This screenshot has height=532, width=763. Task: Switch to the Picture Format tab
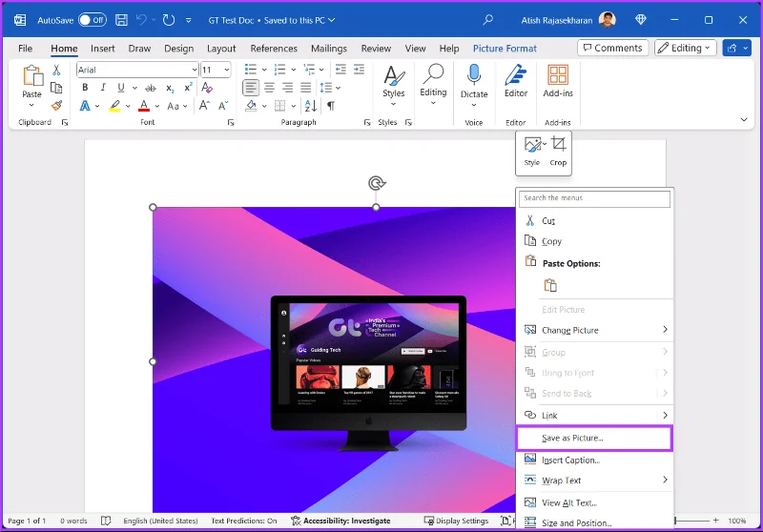(x=505, y=48)
